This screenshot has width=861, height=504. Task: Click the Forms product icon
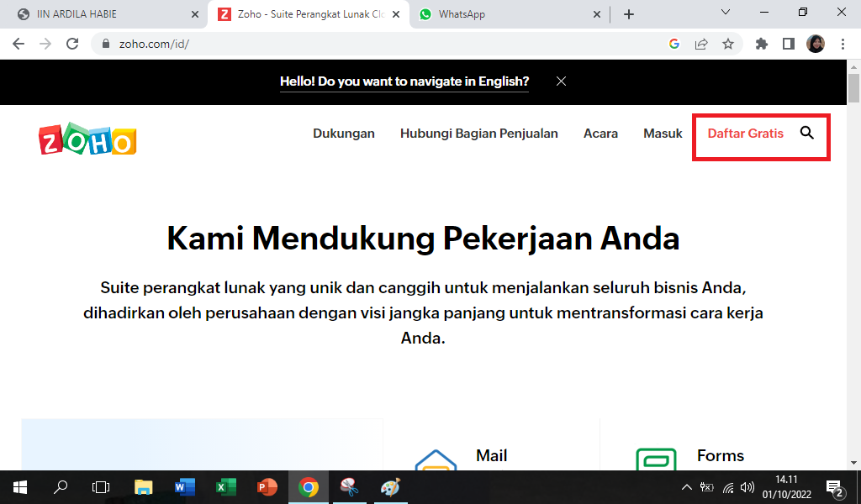coord(656,459)
